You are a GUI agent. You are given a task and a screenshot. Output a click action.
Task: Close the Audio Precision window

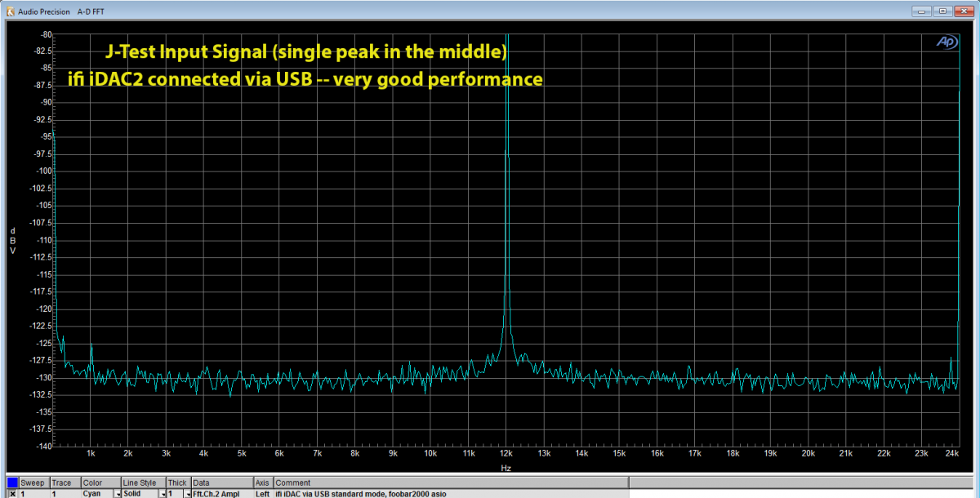964,11
